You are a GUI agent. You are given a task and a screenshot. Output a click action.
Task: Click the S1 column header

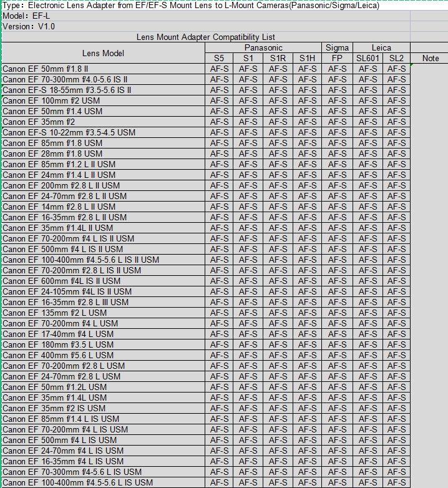248,58
